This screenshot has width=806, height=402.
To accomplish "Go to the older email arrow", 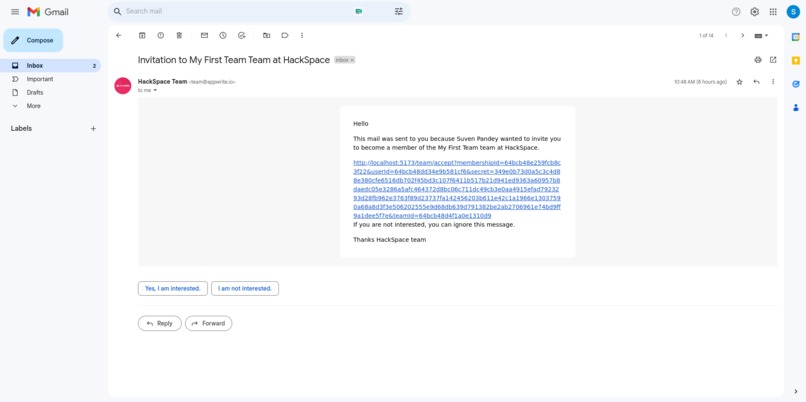I will (742, 35).
